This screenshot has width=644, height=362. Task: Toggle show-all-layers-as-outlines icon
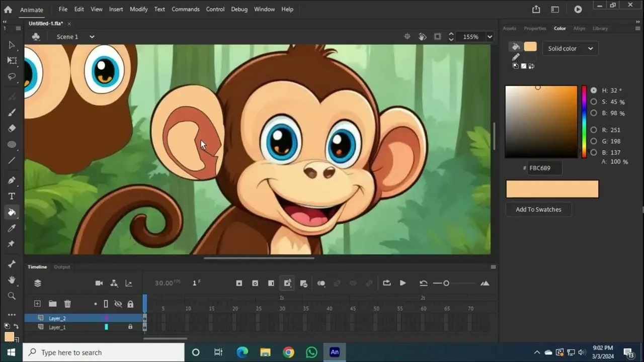pyautogui.click(x=106, y=304)
